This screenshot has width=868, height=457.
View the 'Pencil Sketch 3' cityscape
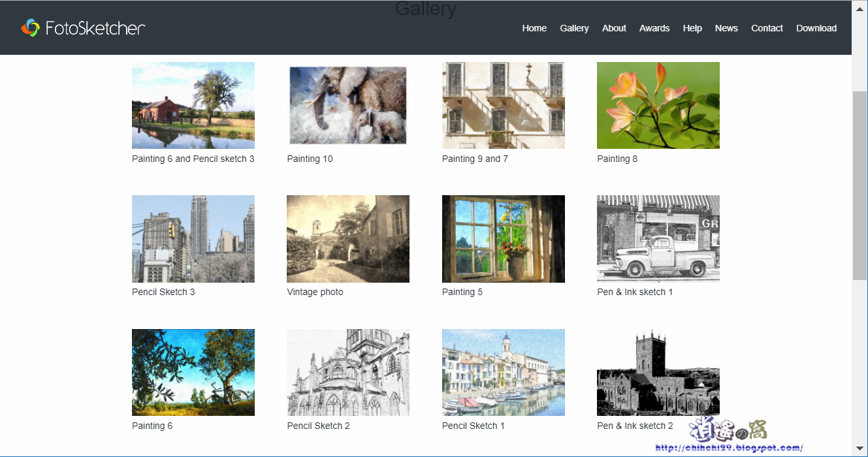(193, 238)
